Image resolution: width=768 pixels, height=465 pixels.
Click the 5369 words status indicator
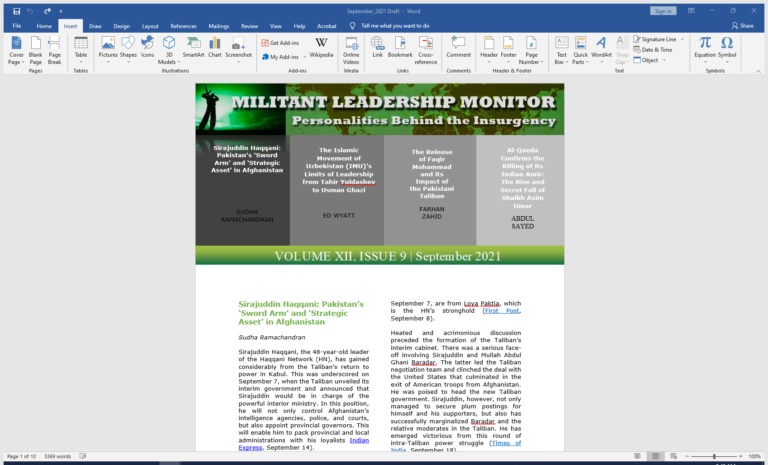coord(57,456)
